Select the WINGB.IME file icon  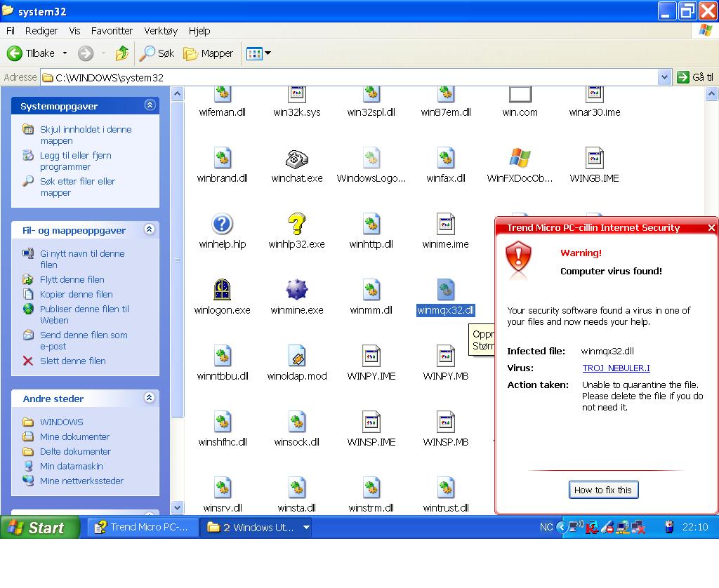click(594, 159)
